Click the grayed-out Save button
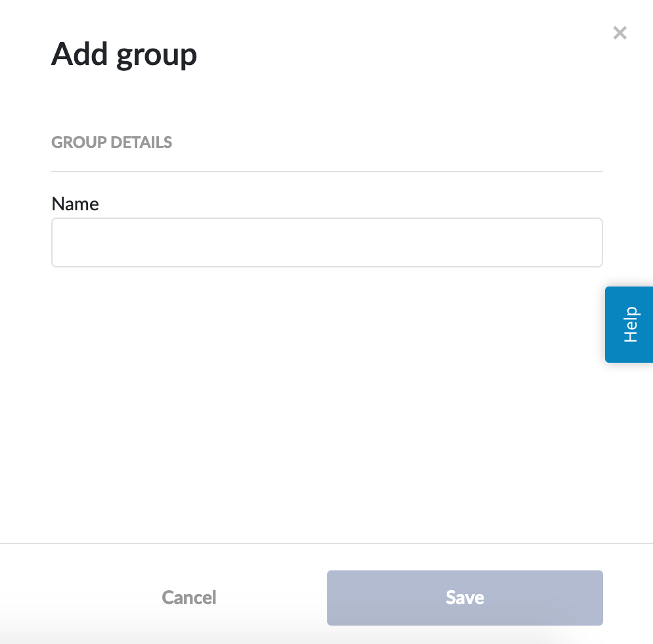 pyautogui.click(x=464, y=597)
